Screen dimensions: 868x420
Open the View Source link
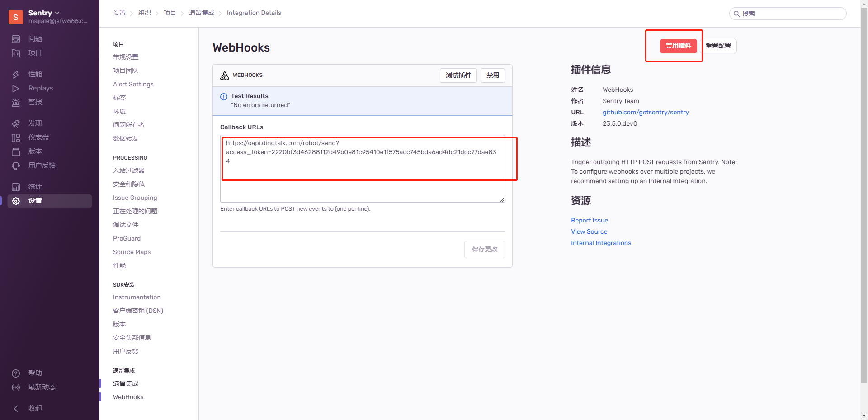coord(589,231)
